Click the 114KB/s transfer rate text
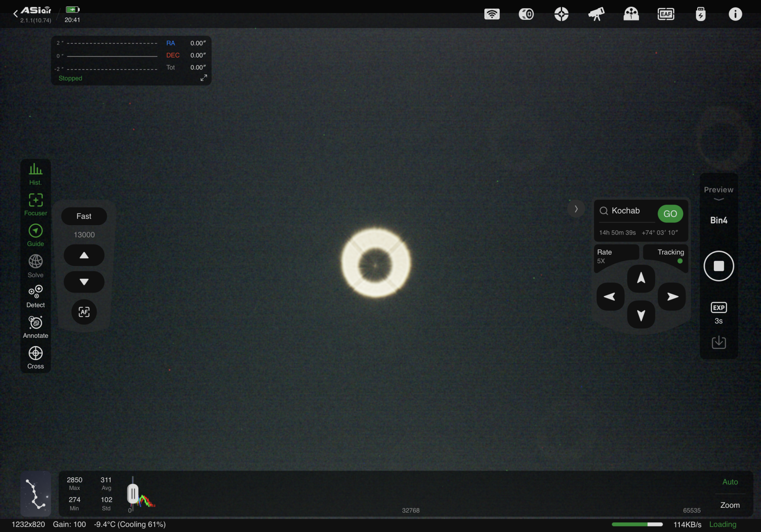 pos(687,524)
